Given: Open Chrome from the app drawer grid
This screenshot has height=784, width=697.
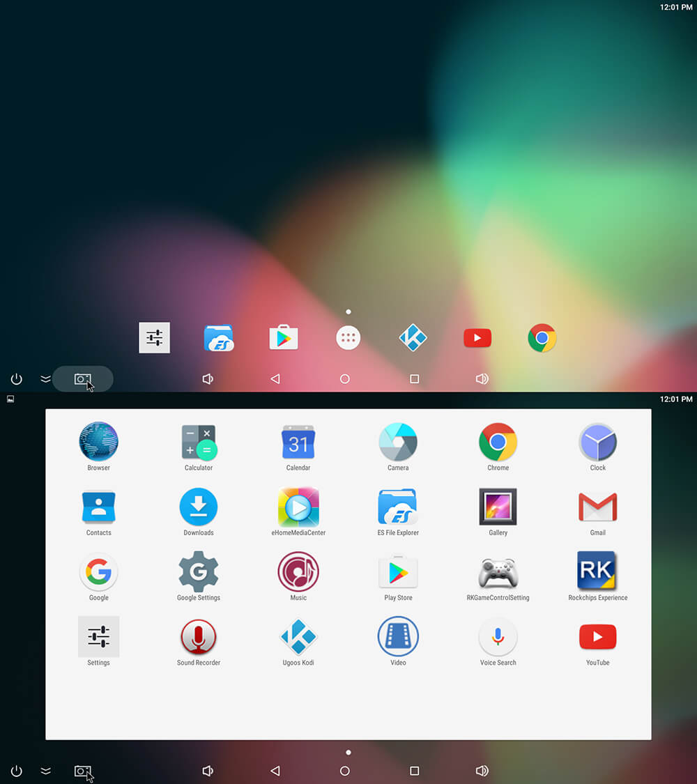Looking at the screenshot, I should (x=498, y=442).
